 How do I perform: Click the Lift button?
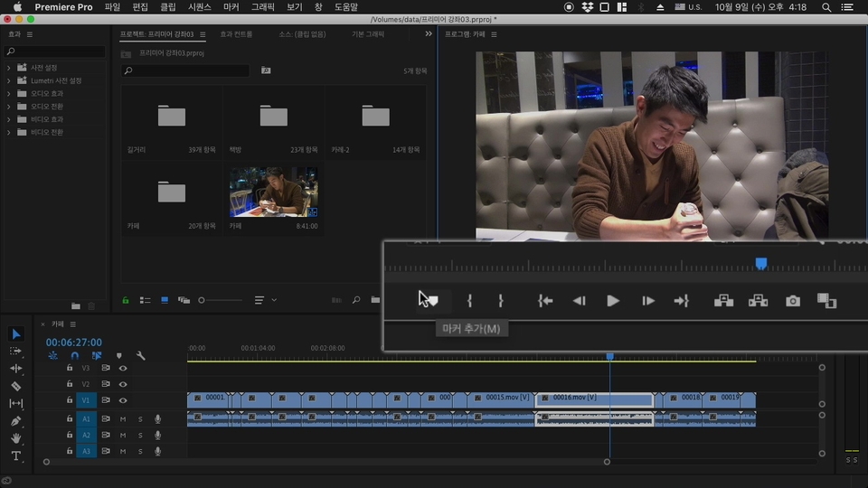pyautogui.click(x=723, y=300)
